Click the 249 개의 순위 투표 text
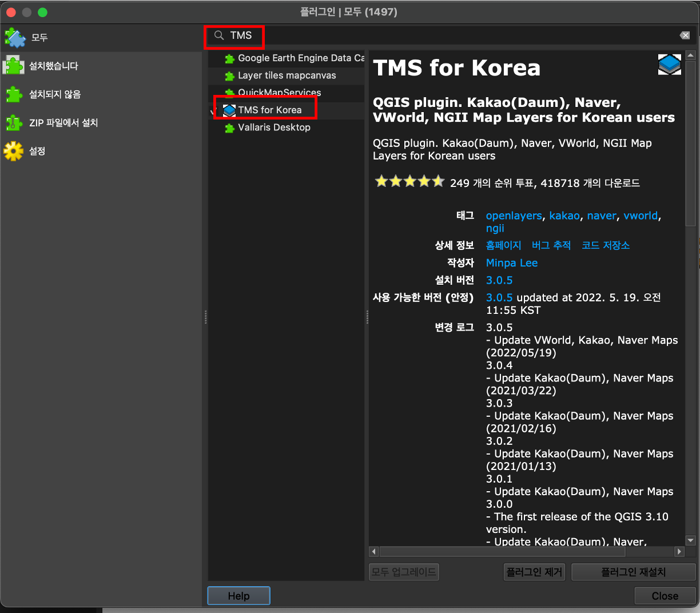Viewport: 700px width, 613px height. [x=492, y=183]
